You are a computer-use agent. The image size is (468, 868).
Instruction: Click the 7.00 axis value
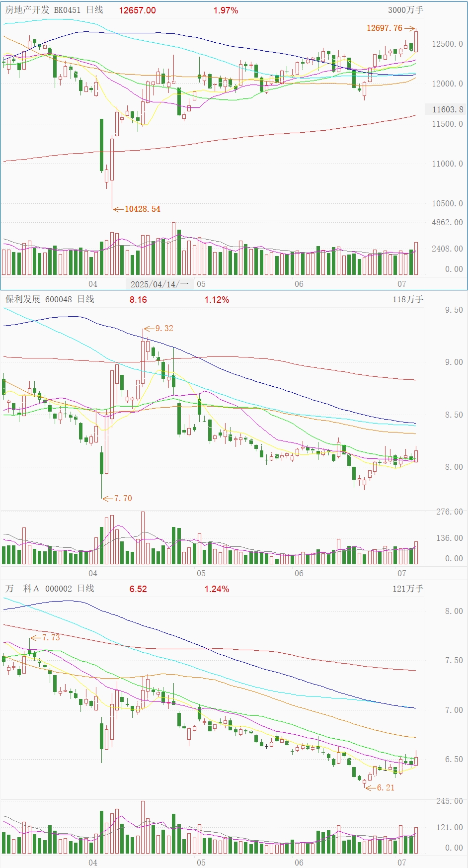coord(454,710)
